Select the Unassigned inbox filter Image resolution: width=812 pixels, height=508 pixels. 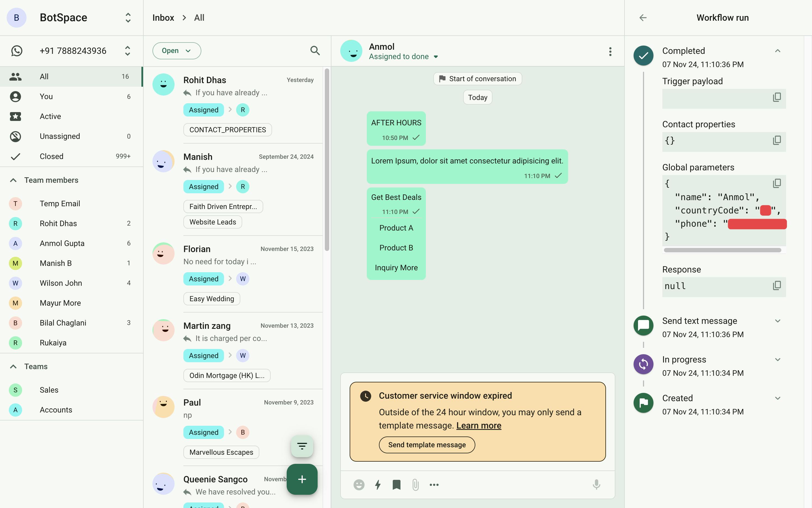(x=71, y=136)
